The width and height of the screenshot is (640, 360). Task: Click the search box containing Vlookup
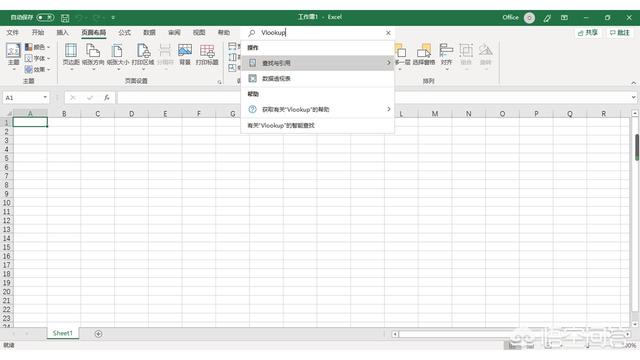click(x=318, y=33)
